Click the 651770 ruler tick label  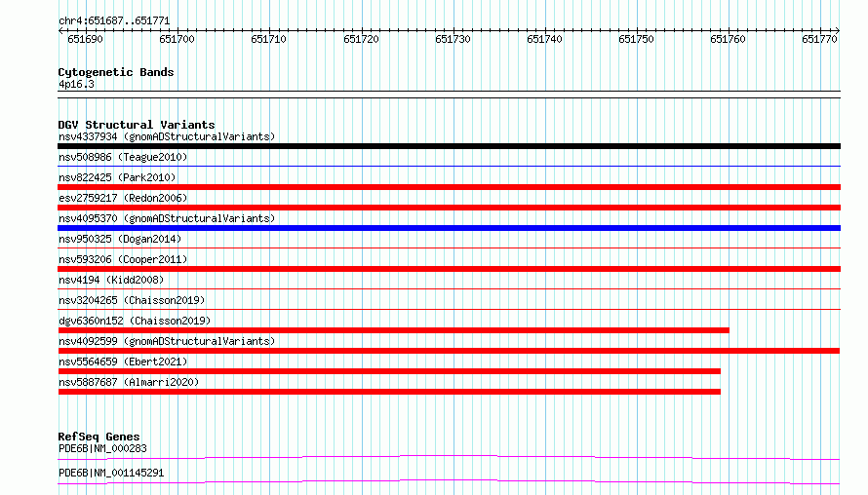click(819, 39)
